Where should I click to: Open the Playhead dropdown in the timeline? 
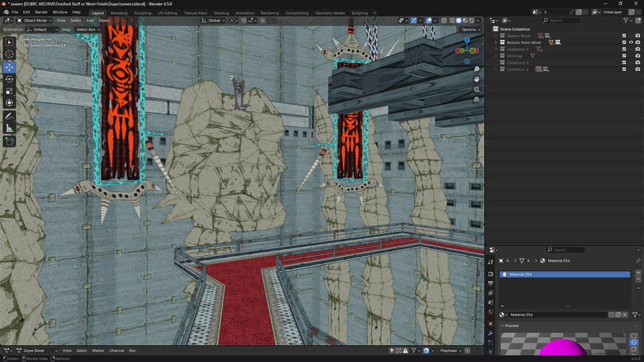pos(450,351)
